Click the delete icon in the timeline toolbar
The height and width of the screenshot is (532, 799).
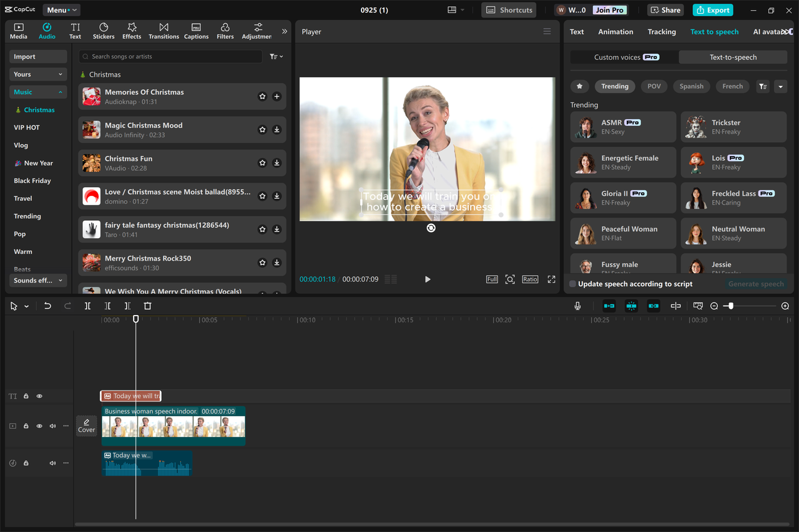(x=147, y=306)
